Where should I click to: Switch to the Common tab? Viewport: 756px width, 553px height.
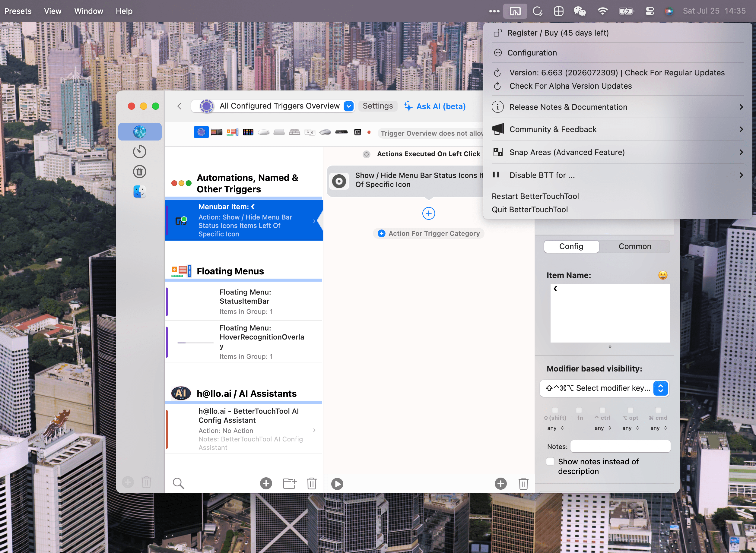click(635, 246)
